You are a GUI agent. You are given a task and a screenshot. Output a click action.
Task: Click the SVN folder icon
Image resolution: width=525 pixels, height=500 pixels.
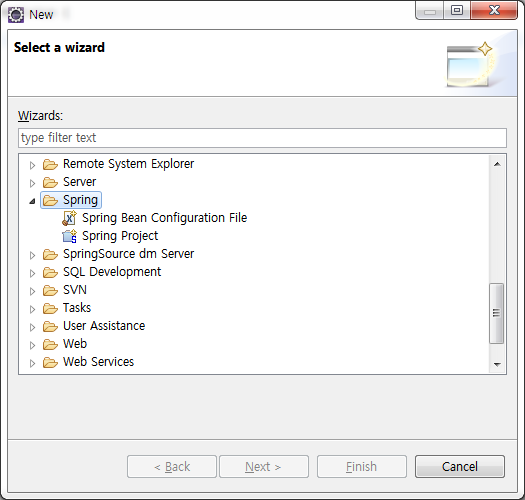[x=50, y=290]
